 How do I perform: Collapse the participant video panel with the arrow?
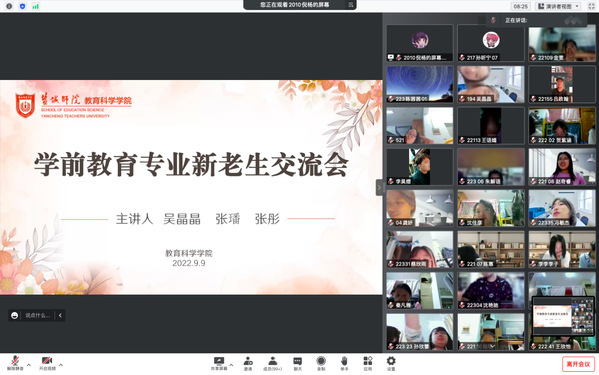379,187
